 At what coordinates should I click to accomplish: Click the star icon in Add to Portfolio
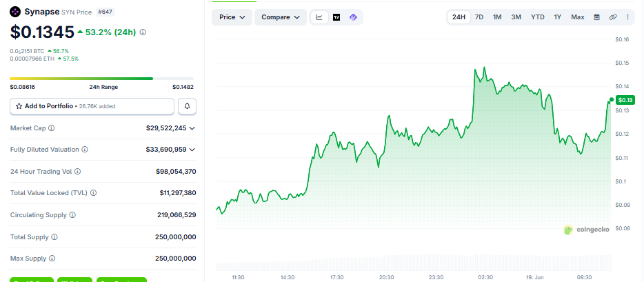pyautogui.click(x=19, y=106)
